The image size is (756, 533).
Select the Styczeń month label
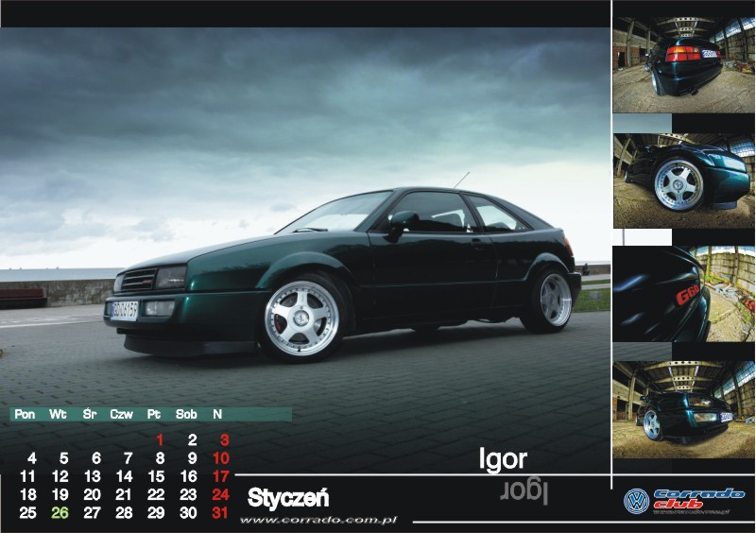(287, 497)
